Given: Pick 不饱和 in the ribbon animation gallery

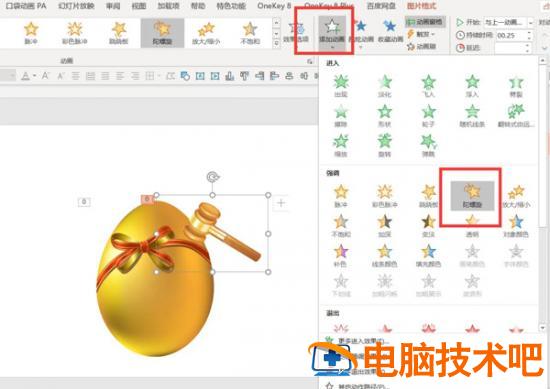Looking at the screenshot, I should [250, 33].
